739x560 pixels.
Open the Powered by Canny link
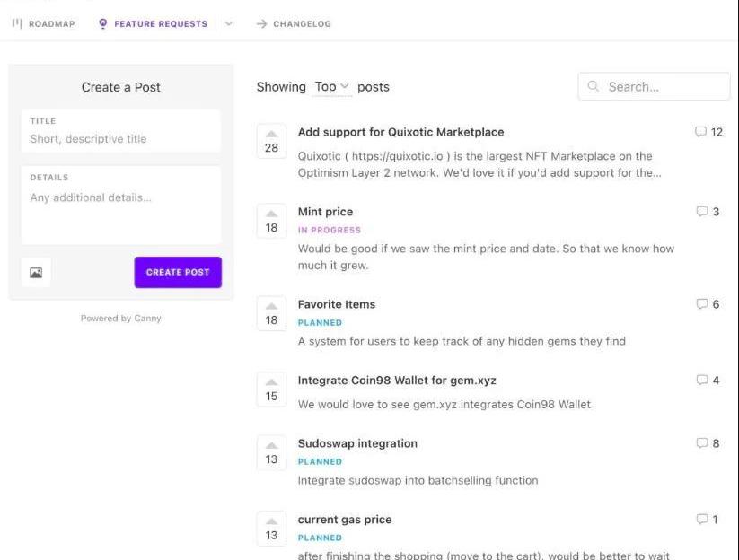[x=121, y=319]
